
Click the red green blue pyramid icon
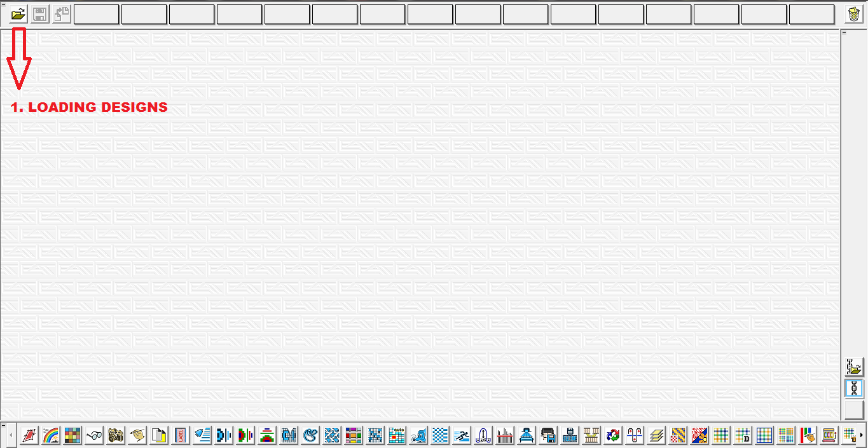tap(267, 435)
